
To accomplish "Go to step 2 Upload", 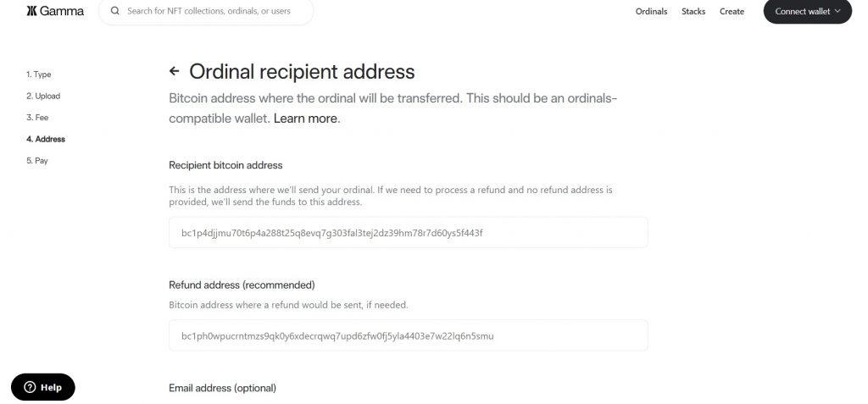I will 43,96.
